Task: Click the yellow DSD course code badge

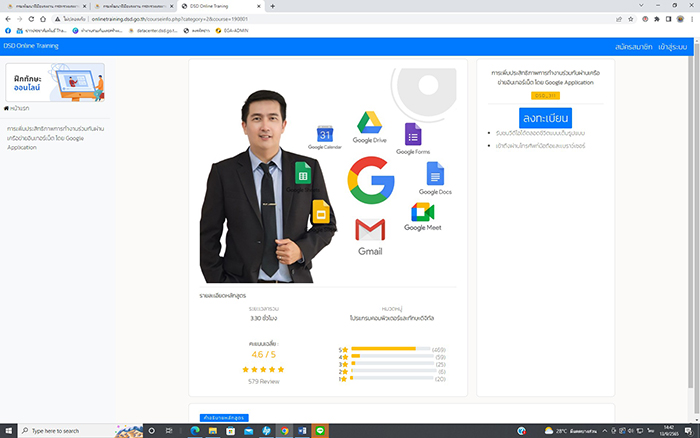Action: (x=545, y=96)
